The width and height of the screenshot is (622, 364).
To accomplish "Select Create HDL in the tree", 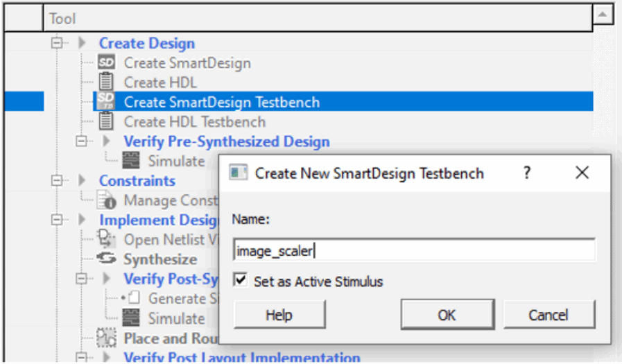I will click(x=160, y=83).
